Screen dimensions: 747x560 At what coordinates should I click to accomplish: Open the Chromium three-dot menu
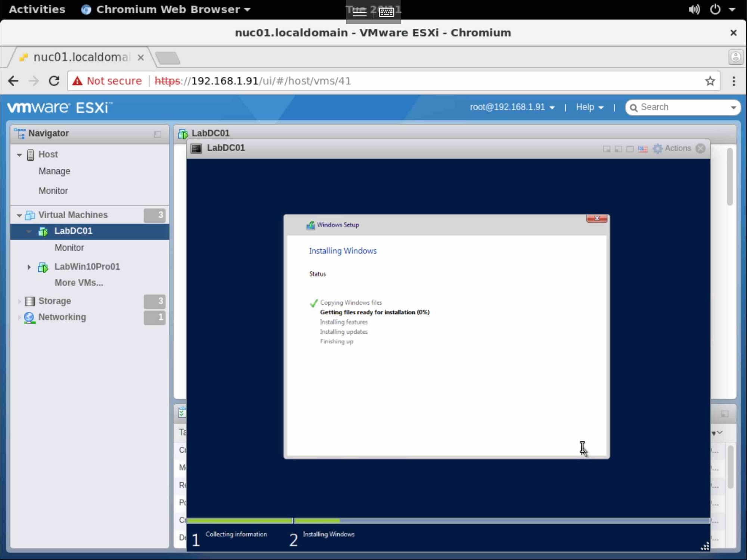(734, 81)
